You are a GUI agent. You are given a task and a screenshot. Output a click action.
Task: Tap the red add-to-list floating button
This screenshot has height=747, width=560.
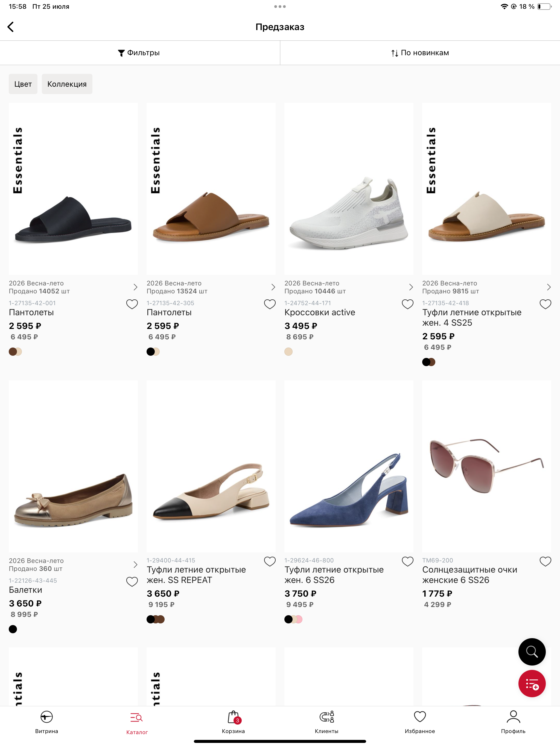point(532,684)
